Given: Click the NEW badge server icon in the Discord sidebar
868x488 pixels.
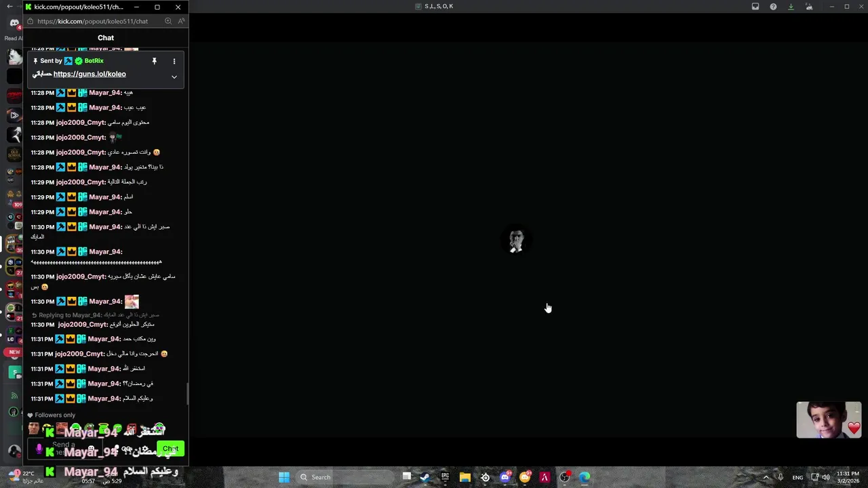Looking at the screenshot, I should click(14, 352).
